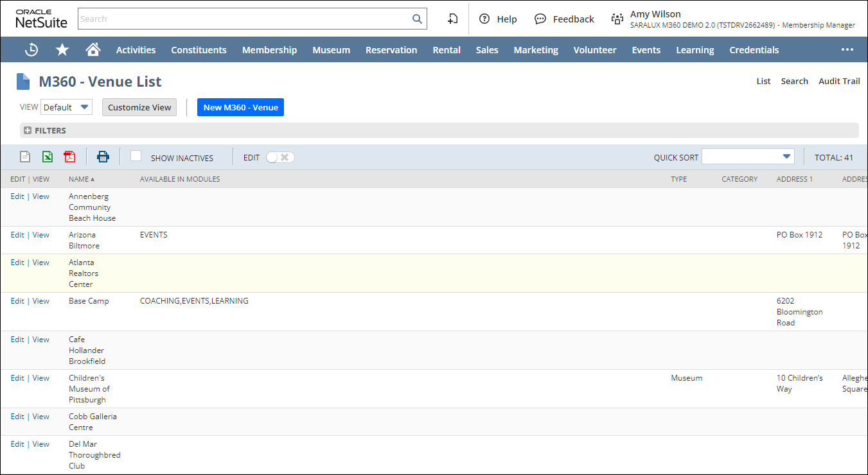Image resolution: width=868 pixels, height=475 pixels.
Task: Click into the global Search field
Action: pos(244,19)
